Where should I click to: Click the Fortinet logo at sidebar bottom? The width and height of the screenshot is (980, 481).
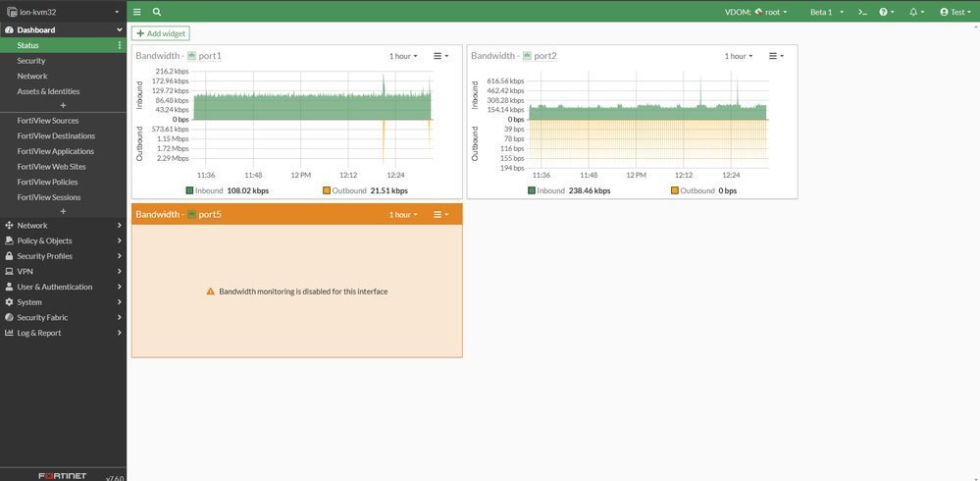coord(63,476)
